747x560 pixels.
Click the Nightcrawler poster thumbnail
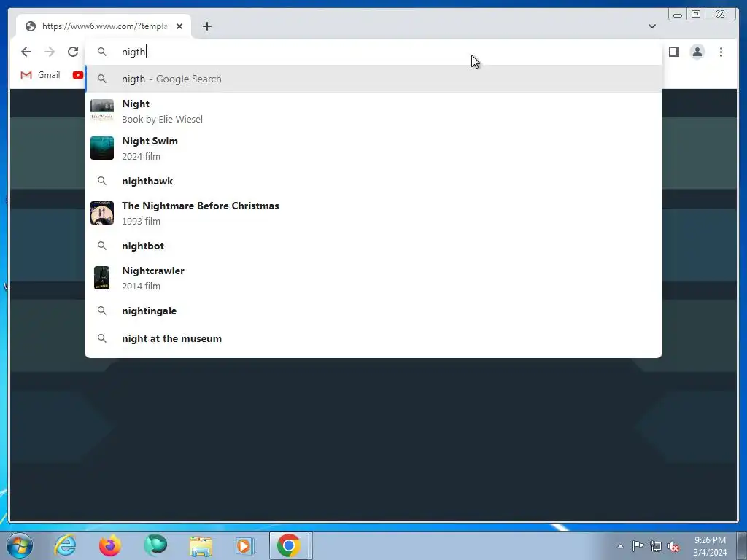(102, 278)
